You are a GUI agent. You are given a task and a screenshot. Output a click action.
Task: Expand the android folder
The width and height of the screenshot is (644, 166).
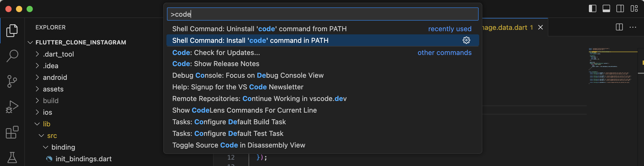tap(55, 77)
